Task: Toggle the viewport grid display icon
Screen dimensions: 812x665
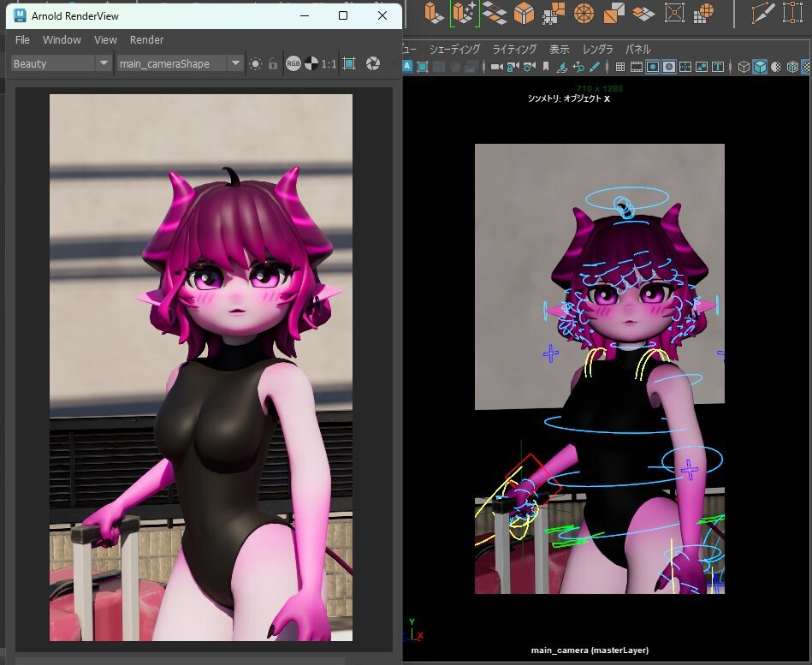Action: [620, 67]
